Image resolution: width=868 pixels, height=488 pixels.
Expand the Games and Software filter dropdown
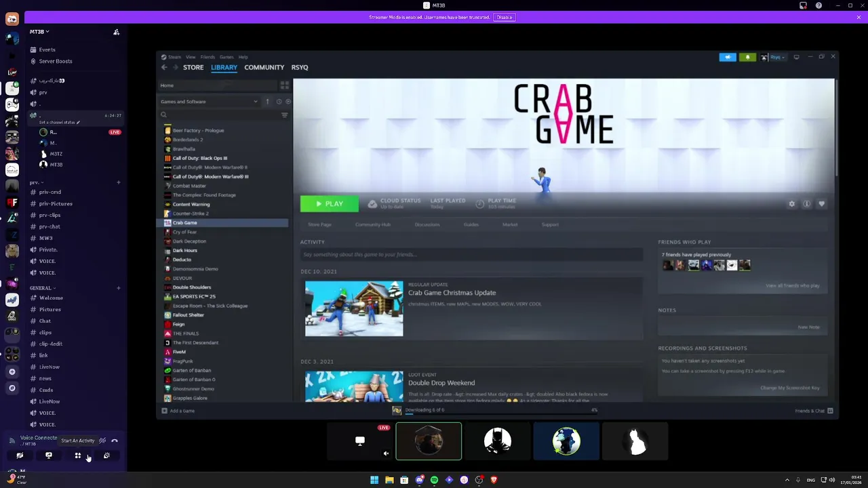point(209,102)
